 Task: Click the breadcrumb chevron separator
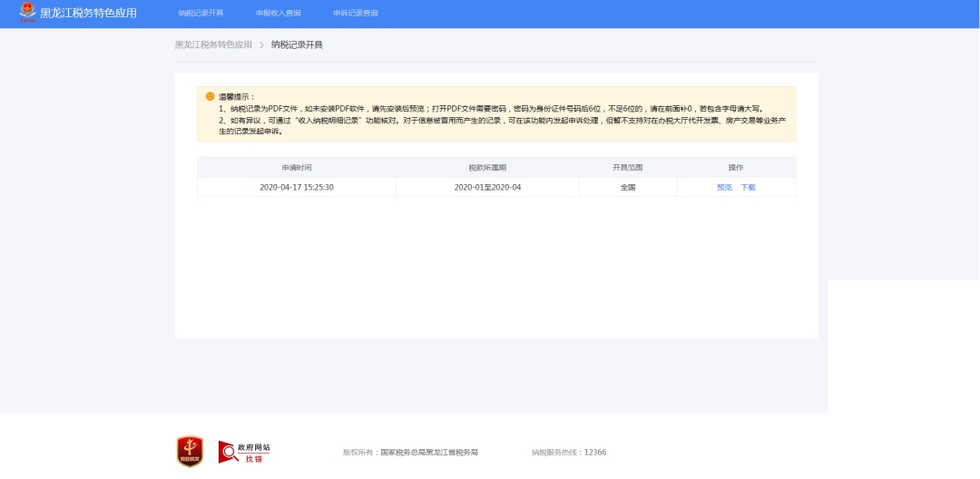262,45
